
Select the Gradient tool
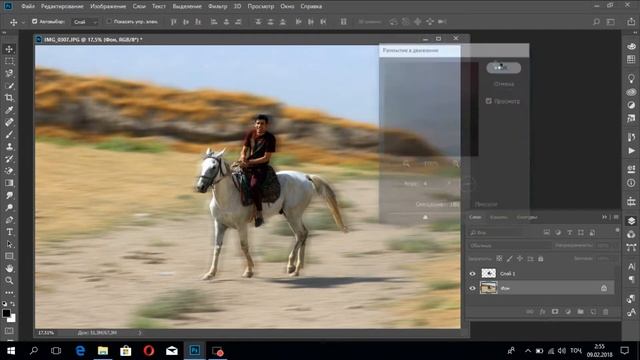pyautogui.click(x=9, y=183)
